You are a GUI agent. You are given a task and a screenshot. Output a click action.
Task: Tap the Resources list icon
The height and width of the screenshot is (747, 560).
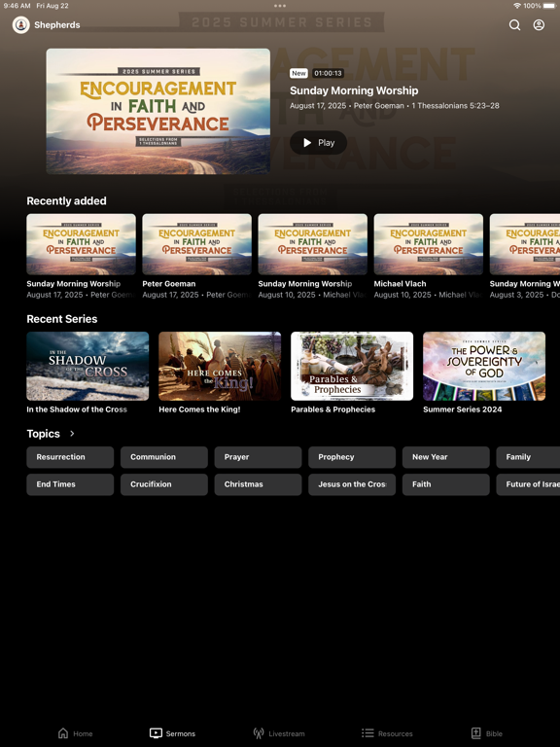click(x=367, y=732)
